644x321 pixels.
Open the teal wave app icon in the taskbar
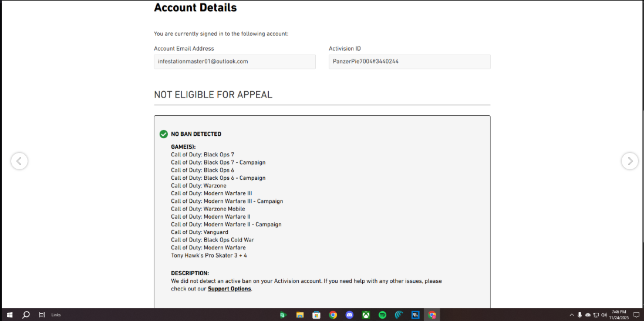(399, 315)
